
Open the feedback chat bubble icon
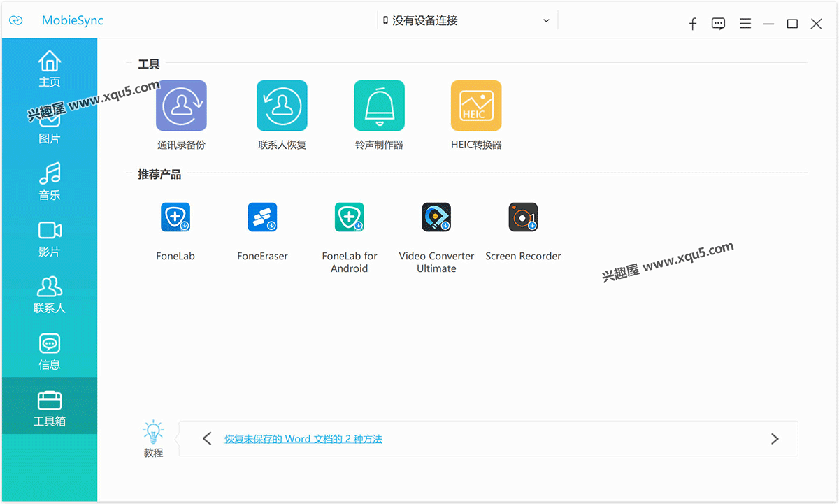(718, 24)
